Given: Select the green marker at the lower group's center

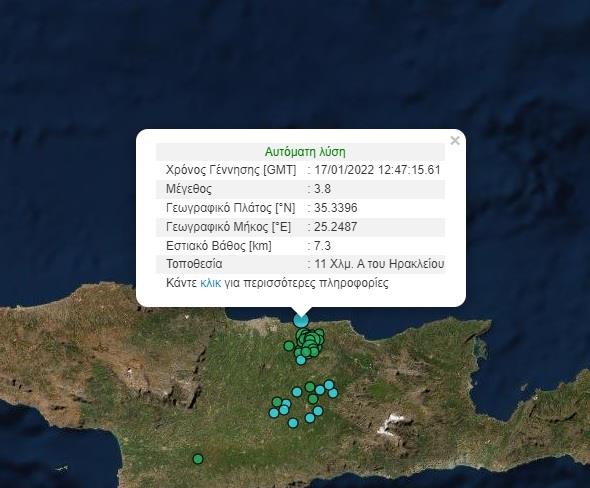Looking at the screenshot, I should [x=313, y=399].
